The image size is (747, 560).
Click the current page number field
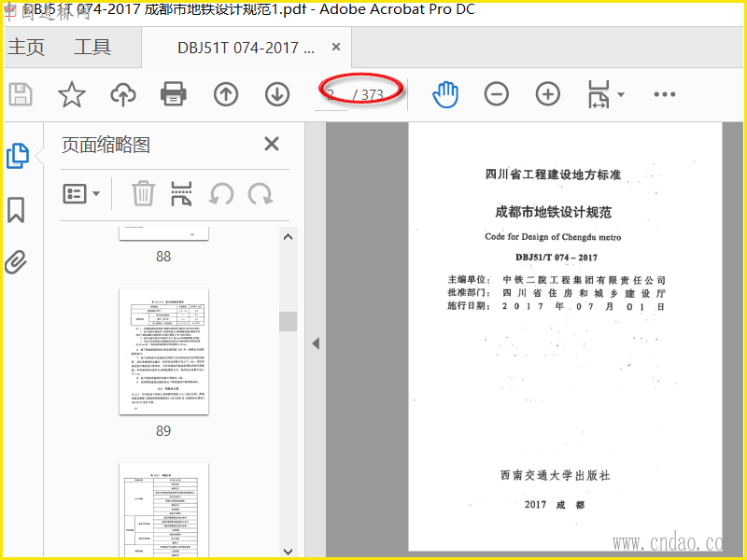331,95
